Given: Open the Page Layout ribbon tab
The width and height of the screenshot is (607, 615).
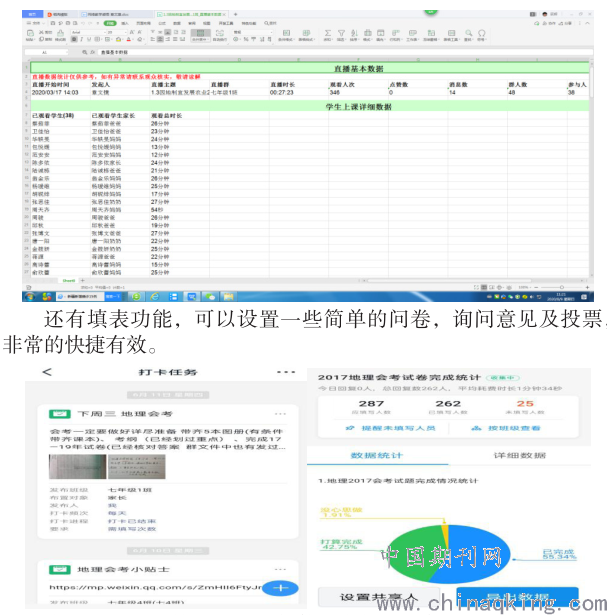Looking at the screenshot, I should click(143, 23).
